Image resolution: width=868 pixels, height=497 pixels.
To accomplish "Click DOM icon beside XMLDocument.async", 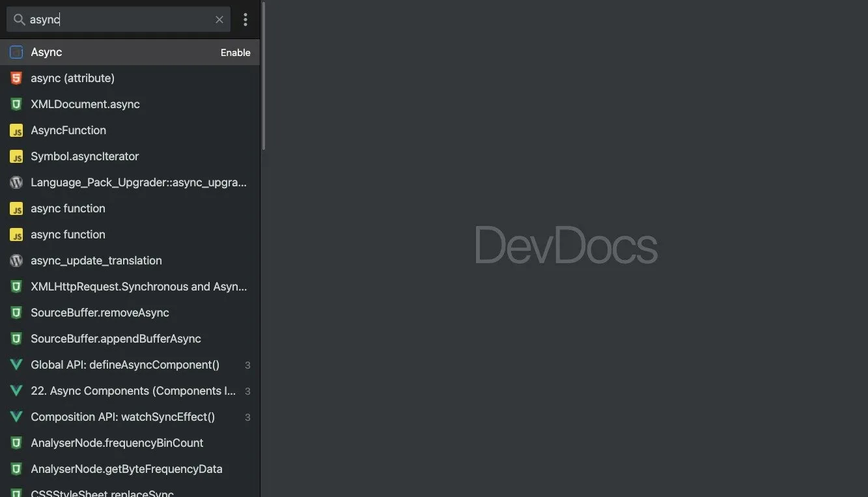I will coord(16,104).
